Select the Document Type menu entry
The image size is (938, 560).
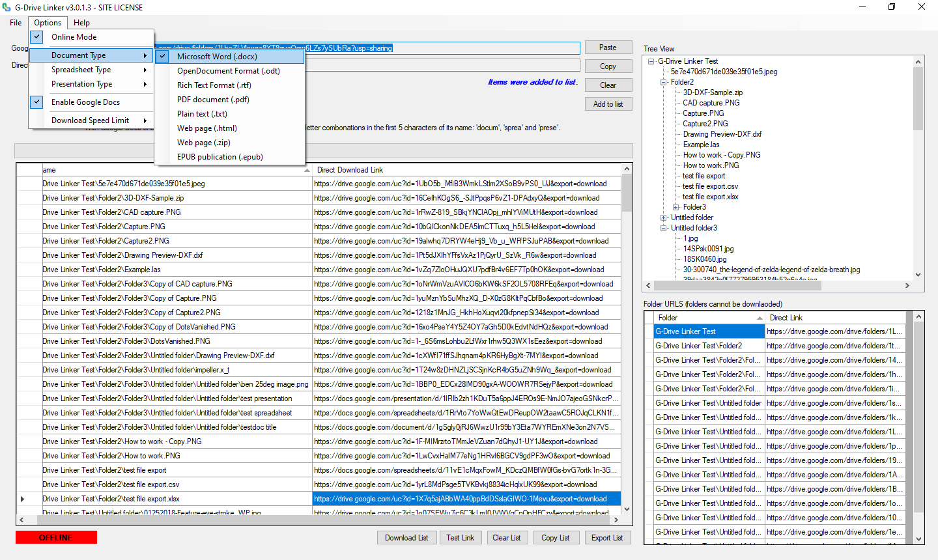click(x=91, y=55)
